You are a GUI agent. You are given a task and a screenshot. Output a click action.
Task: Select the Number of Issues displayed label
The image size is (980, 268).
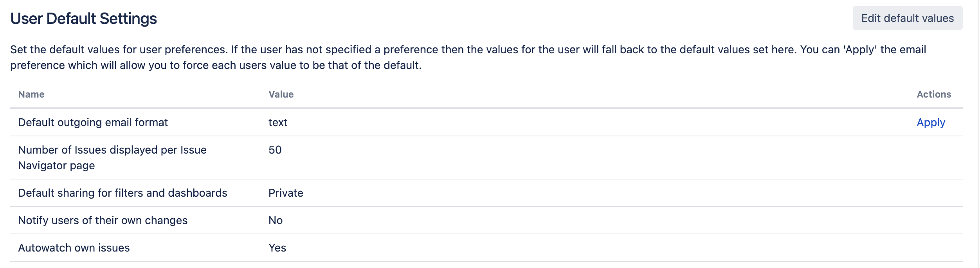[112, 150]
